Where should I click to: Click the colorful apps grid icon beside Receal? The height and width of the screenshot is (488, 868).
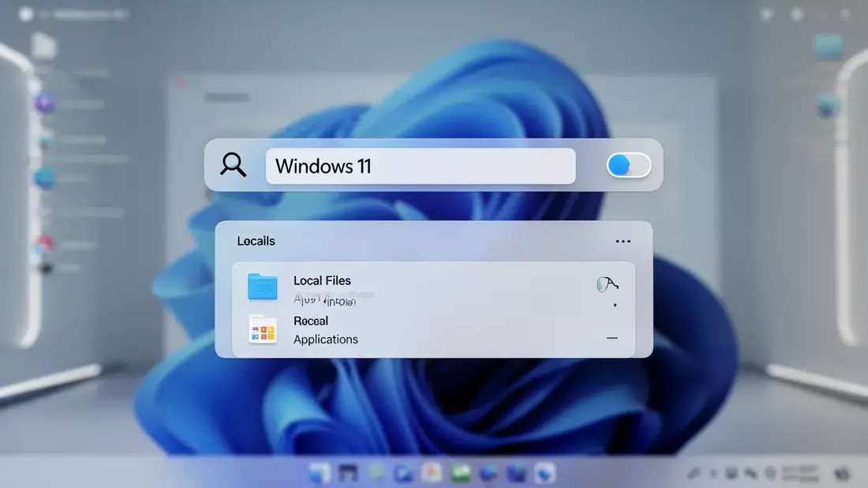click(263, 329)
